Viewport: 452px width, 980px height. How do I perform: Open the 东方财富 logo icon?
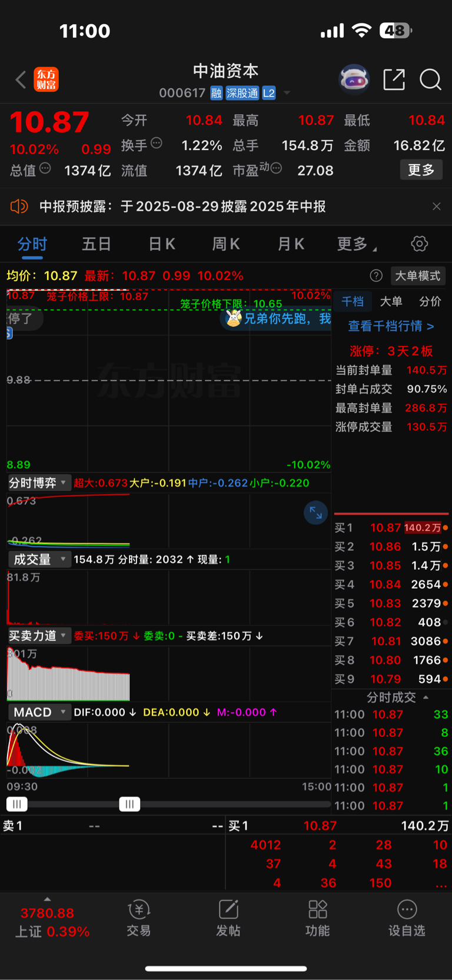coord(46,79)
